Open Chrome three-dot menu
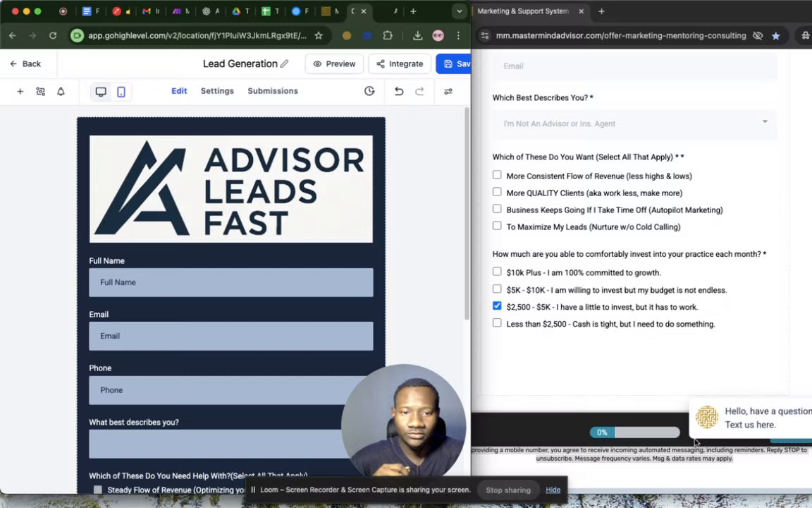This screenshot has height=508, width=812. tap(458, 35)
